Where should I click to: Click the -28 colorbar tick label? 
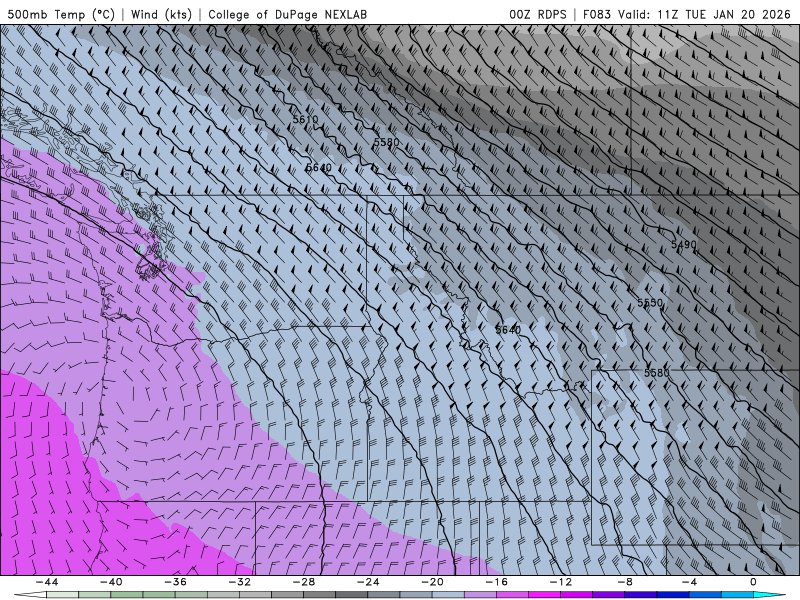click(x=304, y=582)
